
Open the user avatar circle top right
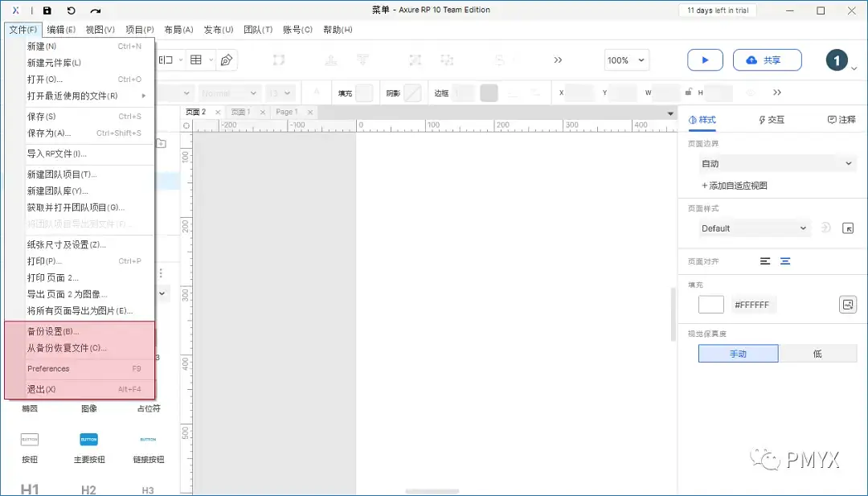click(x=837, y=59)
